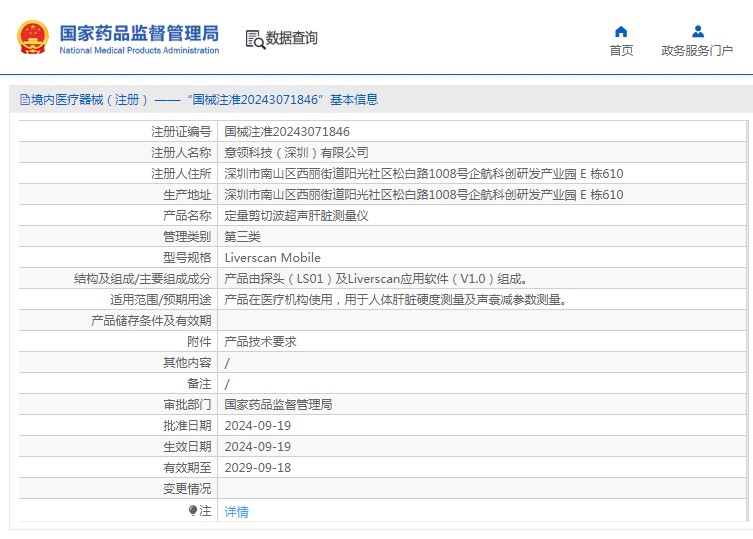
Task: Click the national emblem logo
Action: [x=32, y=37]
